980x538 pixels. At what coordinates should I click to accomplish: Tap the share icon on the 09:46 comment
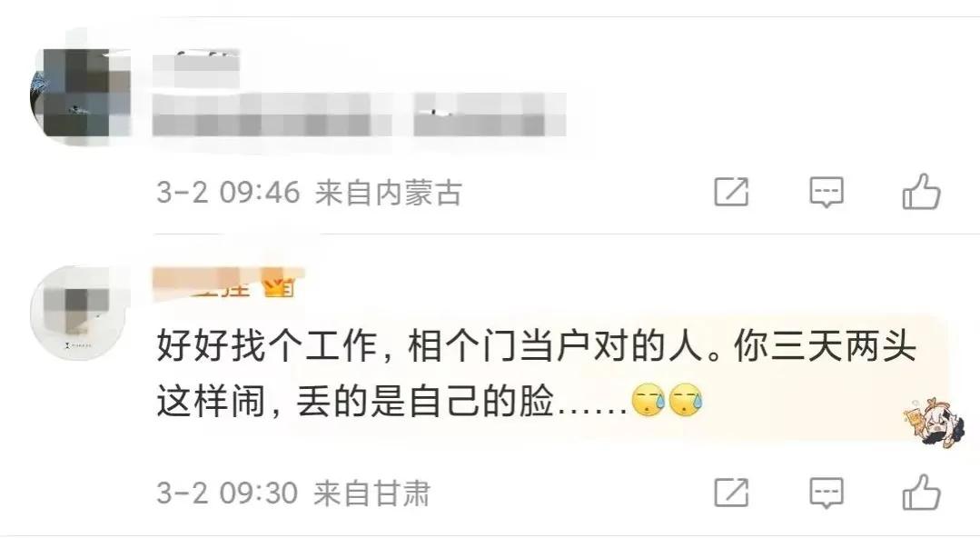pyautogui.click(x=731, y=192)
